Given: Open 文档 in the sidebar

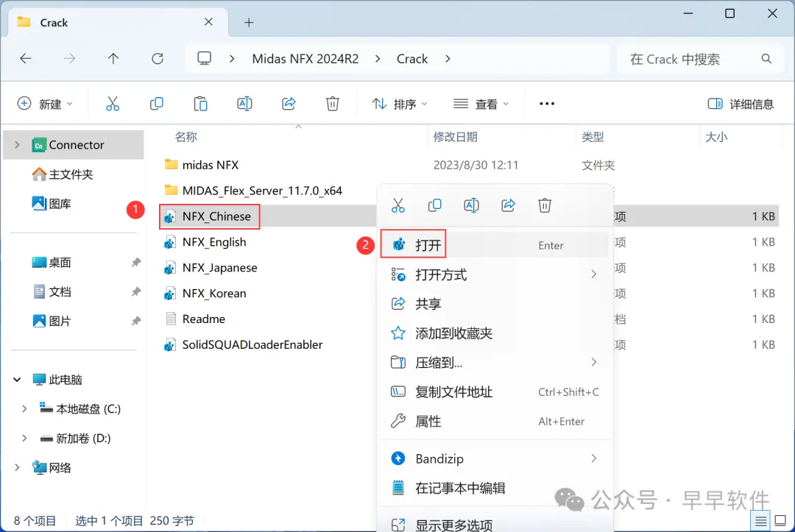Looking at the screenshot, I should click(x=52, y=292).
